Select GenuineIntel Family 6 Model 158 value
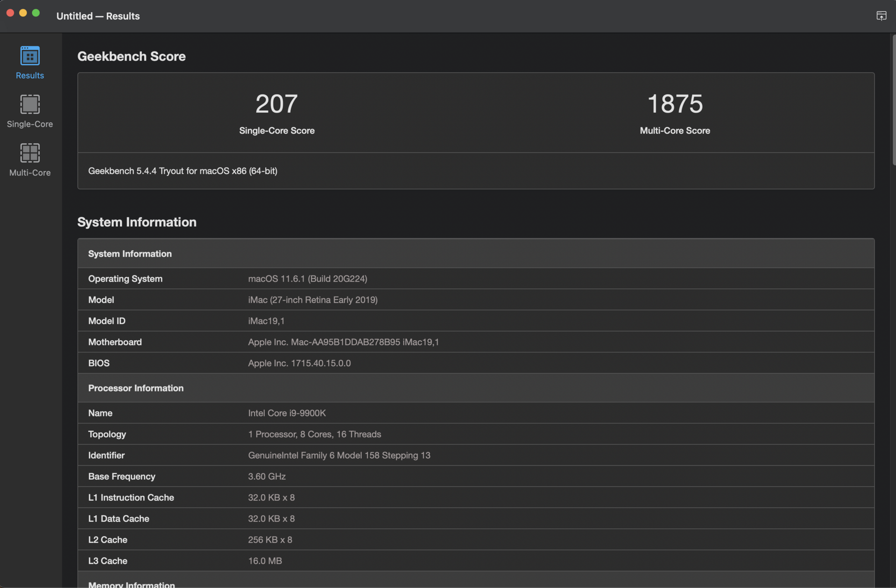896x588 pixels. click(x=339, y=455)
